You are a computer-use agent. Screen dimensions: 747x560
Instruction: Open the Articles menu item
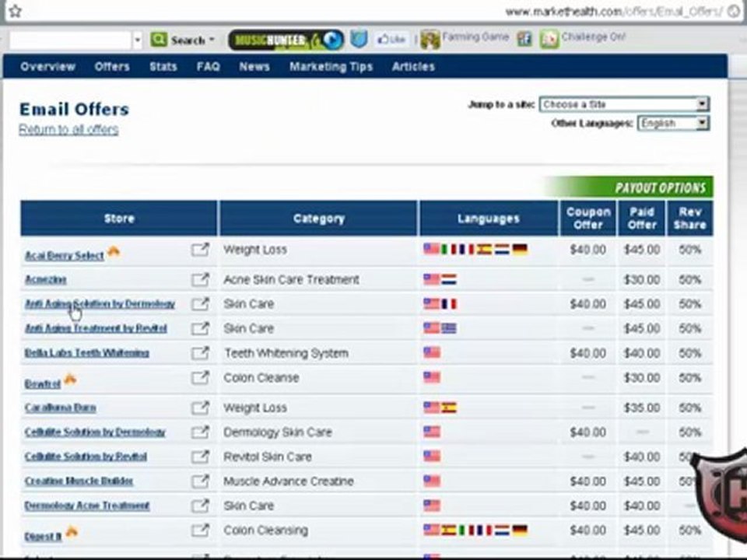click(x=413, y=67)
